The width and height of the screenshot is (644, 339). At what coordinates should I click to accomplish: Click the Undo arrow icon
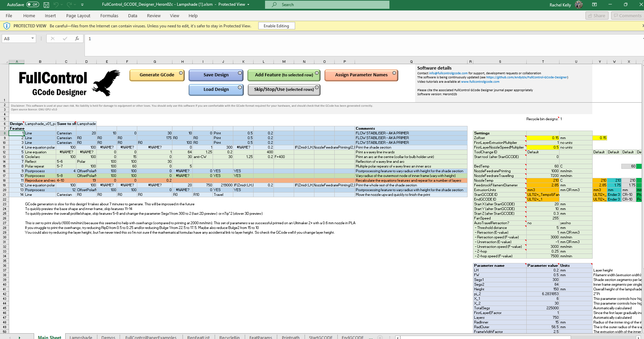coord(56,5)
